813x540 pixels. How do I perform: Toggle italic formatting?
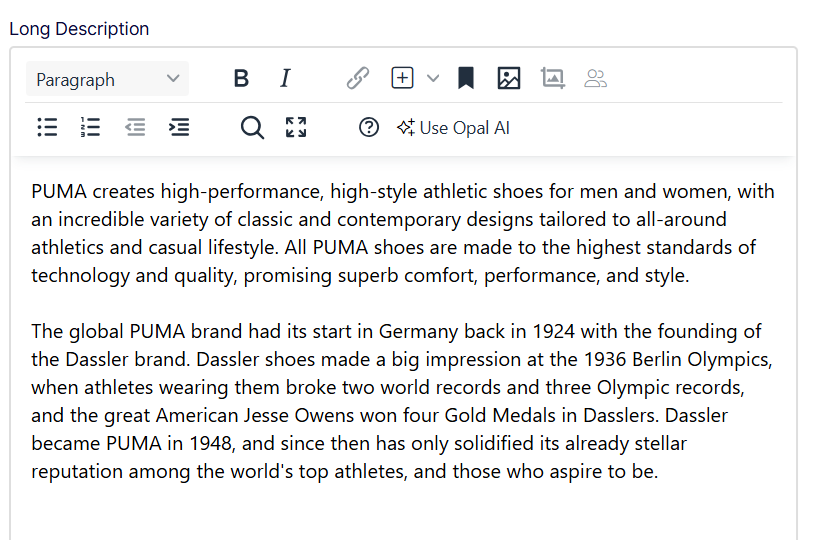pos(285,79)
